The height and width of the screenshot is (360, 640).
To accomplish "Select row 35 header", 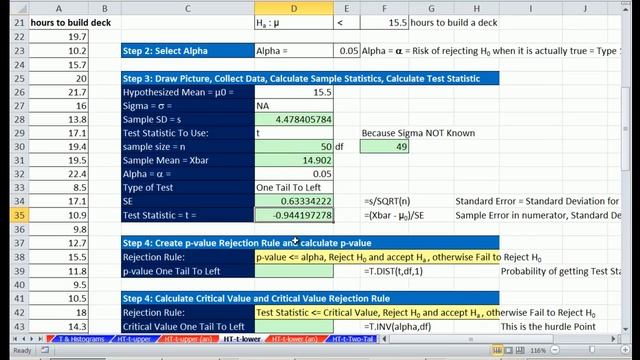I will click(x=19, y=215).
